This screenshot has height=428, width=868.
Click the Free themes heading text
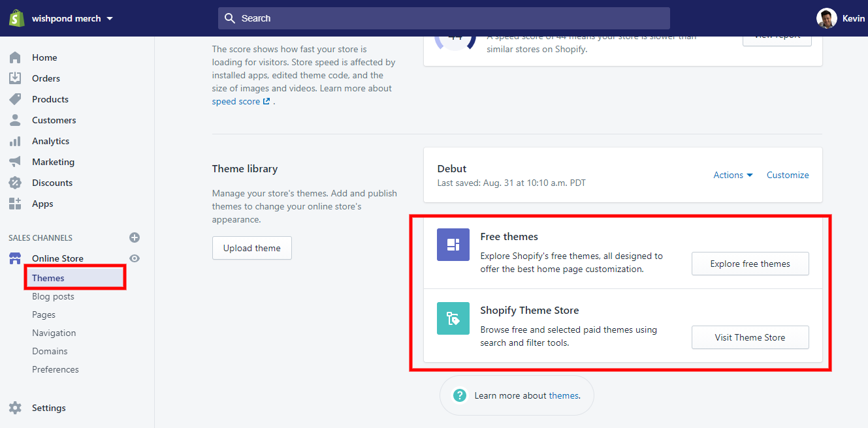[x=509, y=236]
